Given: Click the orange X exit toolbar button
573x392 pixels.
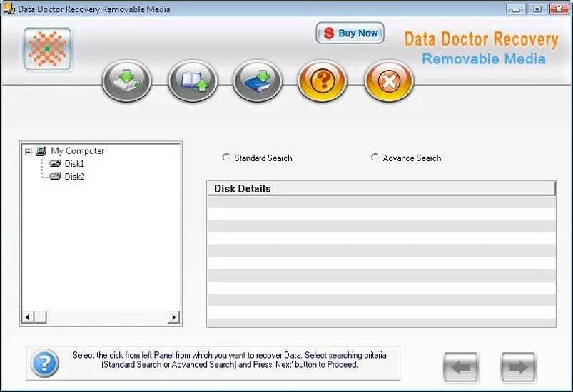Looking at the screenshot, I should click(x=389, y=81).
